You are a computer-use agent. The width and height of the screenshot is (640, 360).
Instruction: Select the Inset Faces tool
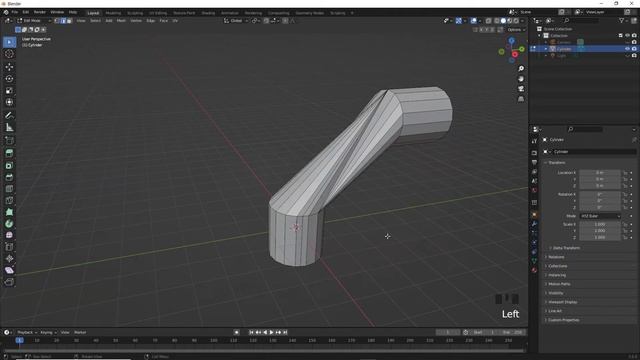coord(9,165)
